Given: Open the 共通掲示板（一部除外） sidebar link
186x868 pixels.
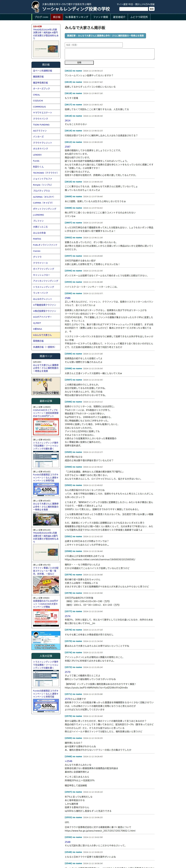Looking at the screenshot, I should point(46,347).
